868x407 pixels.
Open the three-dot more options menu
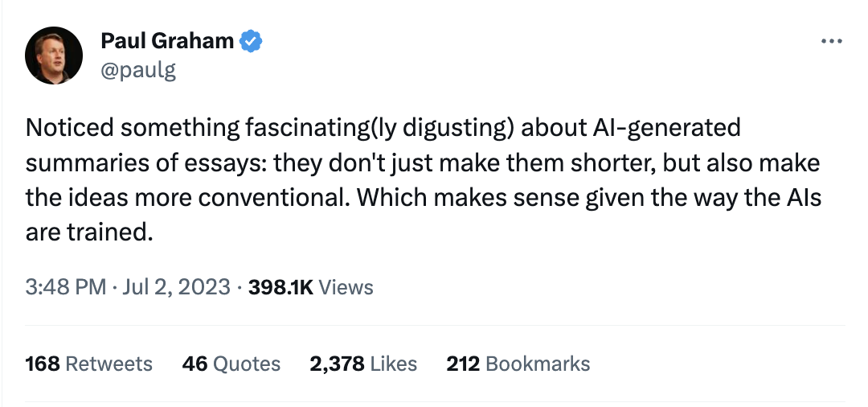pyautogui.click(x=832, y=41)
